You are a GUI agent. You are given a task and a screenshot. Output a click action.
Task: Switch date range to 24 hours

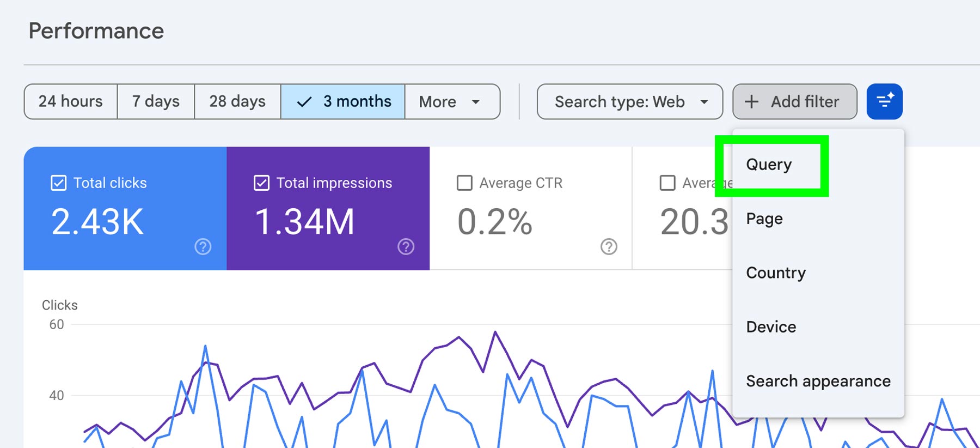pyautogui.click(x=71, y=102)
